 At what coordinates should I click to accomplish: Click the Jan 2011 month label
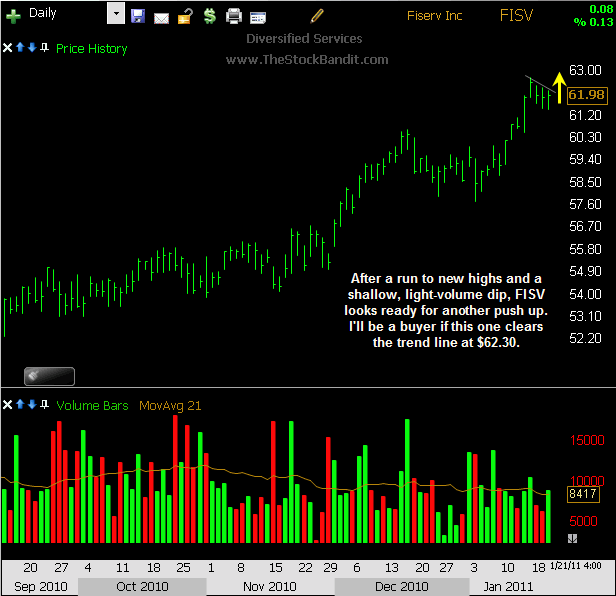coord(508,587)
